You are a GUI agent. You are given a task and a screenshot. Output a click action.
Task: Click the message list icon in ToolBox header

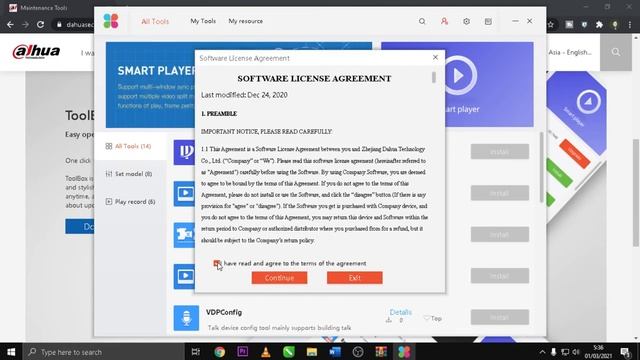[488, 21]
